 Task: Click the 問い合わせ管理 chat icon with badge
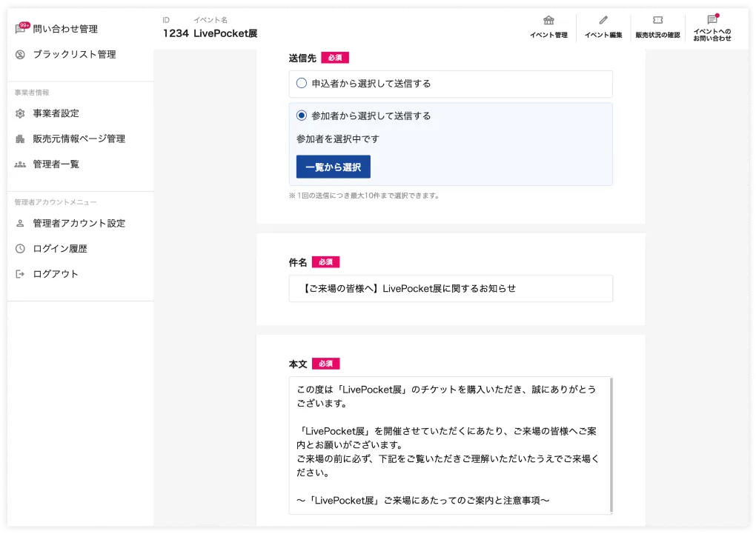tap(21, 29)
